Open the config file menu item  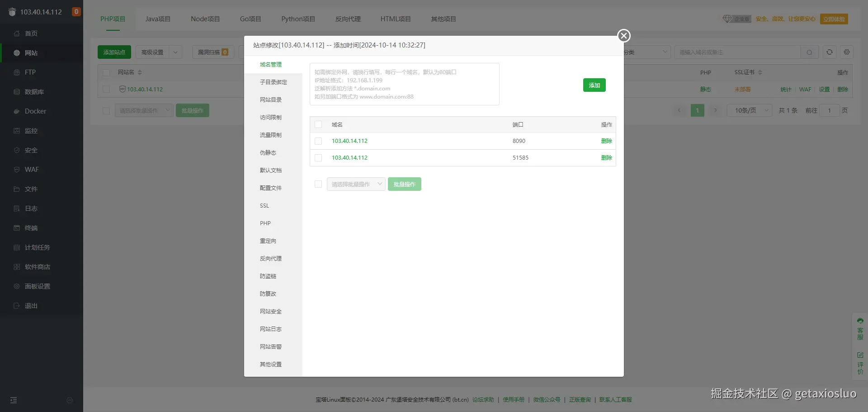point(274,188)
